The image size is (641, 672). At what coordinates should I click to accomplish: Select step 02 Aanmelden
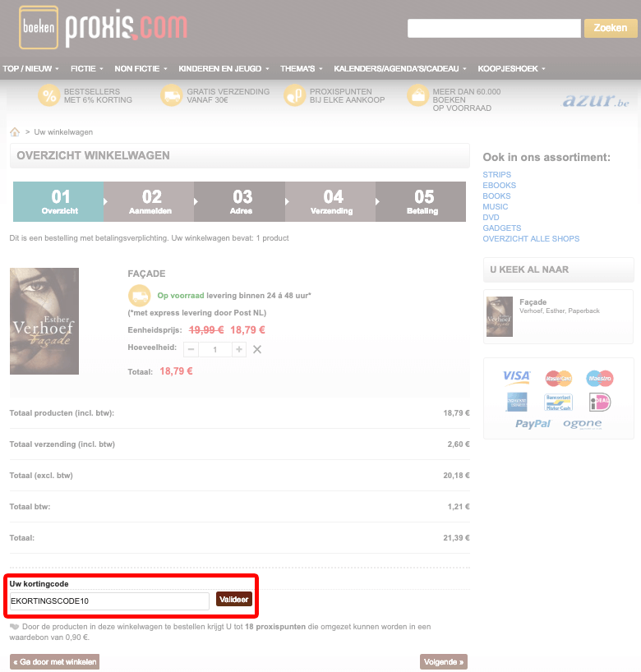click(x=150, y=201)
